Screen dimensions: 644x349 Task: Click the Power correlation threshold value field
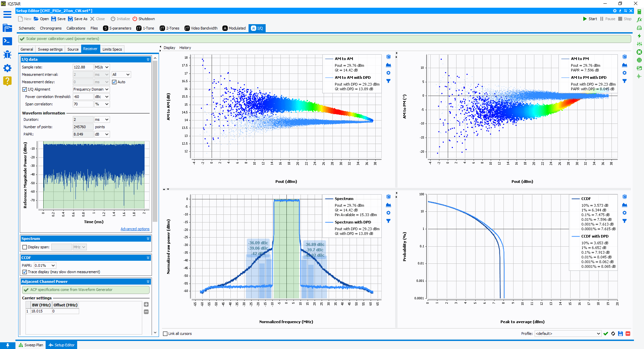click(83, 97)
